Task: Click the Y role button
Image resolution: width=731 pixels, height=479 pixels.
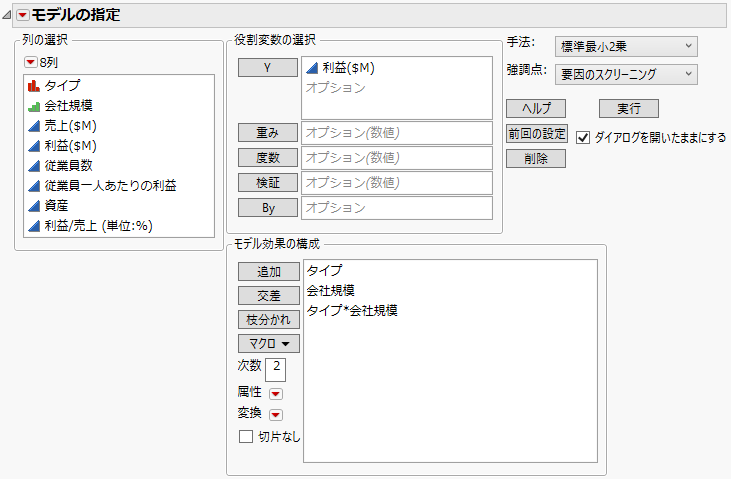Action: [x=268, y=68]
